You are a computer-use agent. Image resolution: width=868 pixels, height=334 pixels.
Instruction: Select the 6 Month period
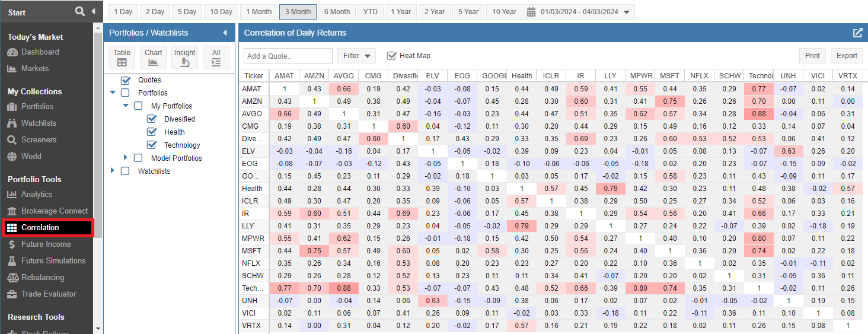pos(337,12)
